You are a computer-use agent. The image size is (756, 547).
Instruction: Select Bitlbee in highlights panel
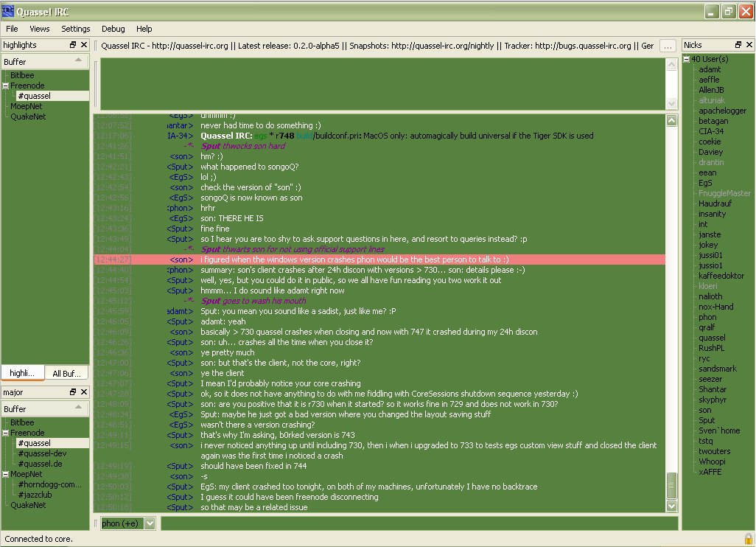22,75
